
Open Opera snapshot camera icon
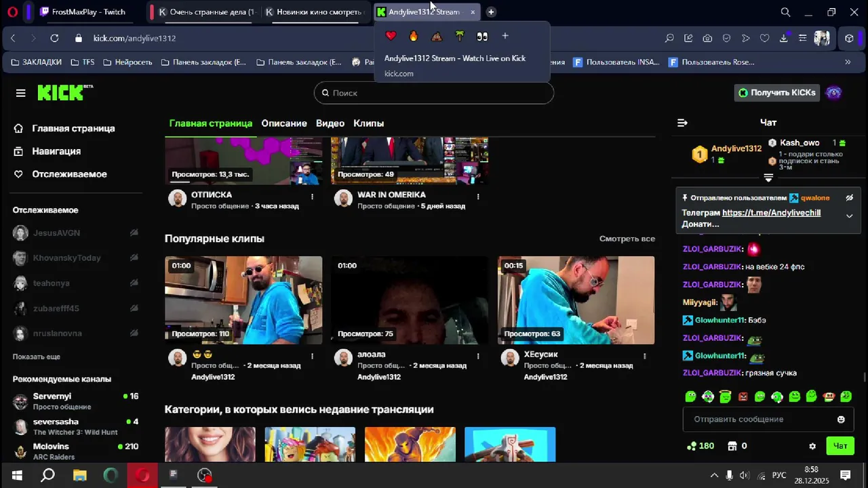click(x=707, y=39)
